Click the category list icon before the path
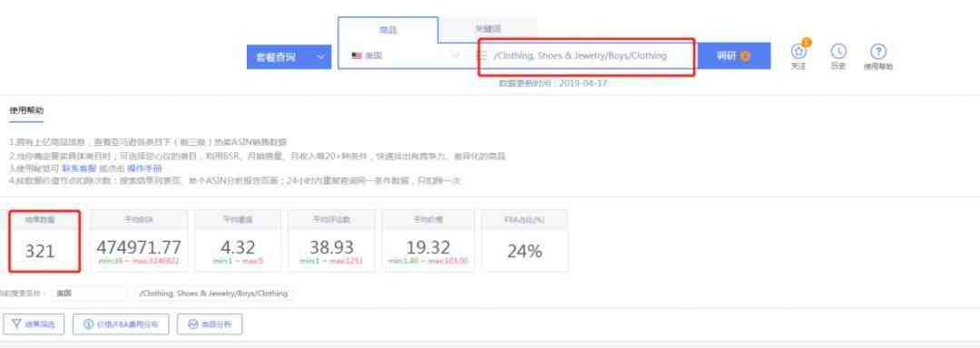 point(483,55)
